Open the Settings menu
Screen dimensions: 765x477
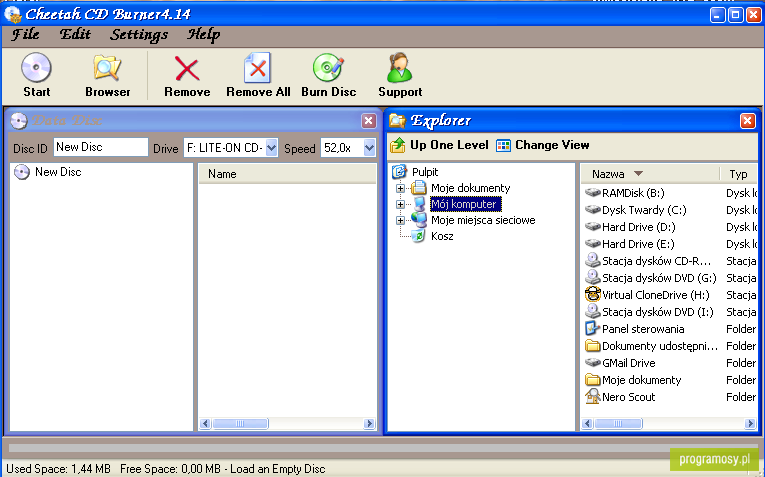pyautogui.click(x=139, y=35)
